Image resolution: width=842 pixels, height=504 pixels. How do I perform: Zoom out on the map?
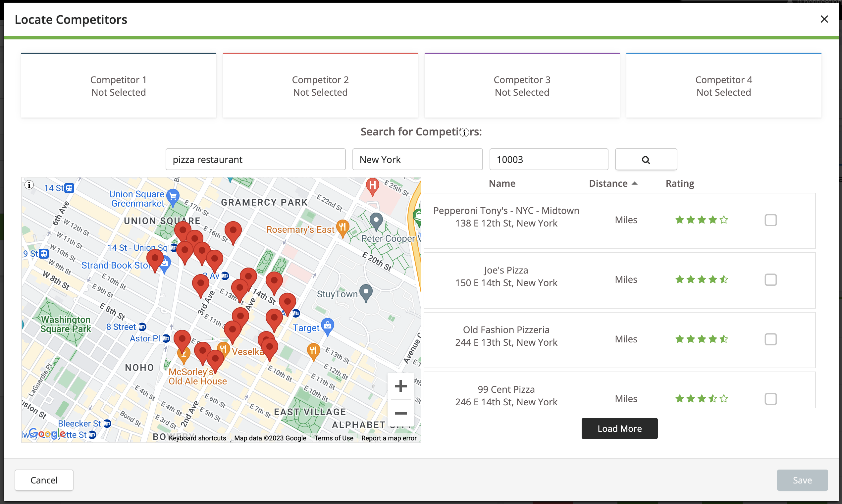coord(400,413)
